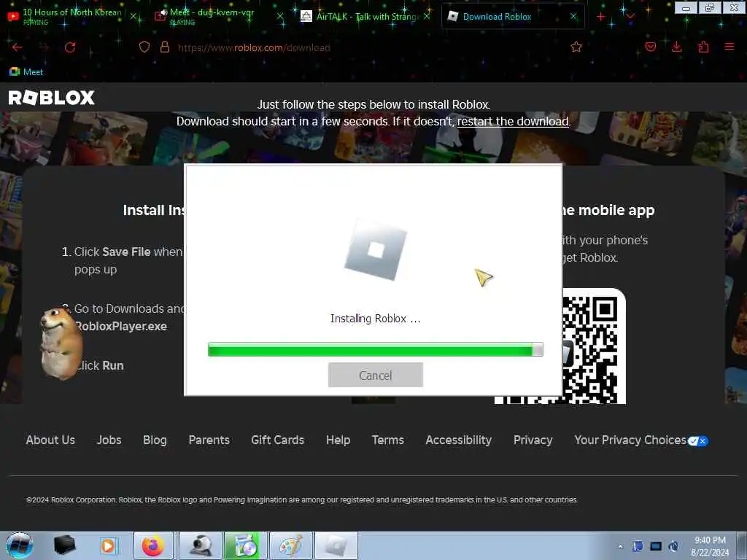Click the padlock site security icon
Screen dimensions: 747x560
[x=165, y=47]
